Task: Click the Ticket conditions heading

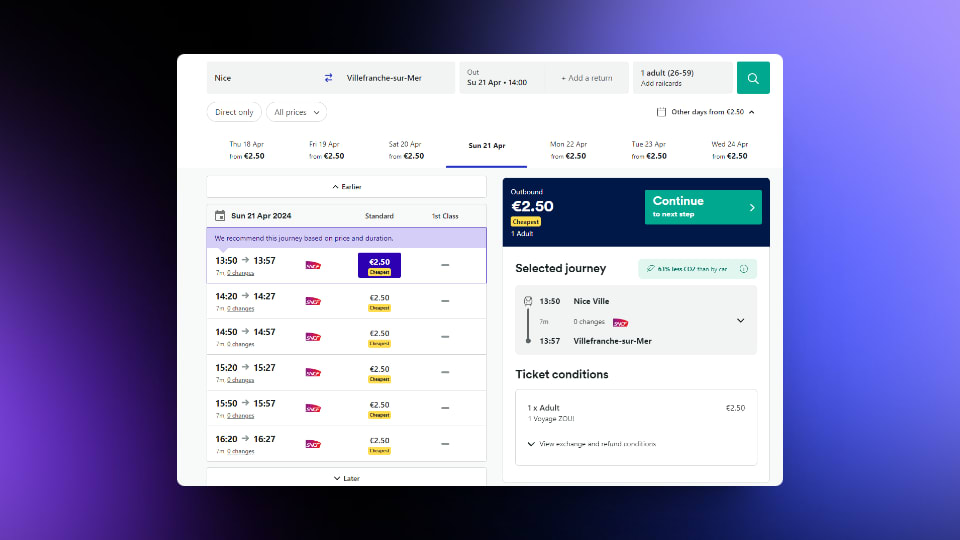Action: point(561,374)
